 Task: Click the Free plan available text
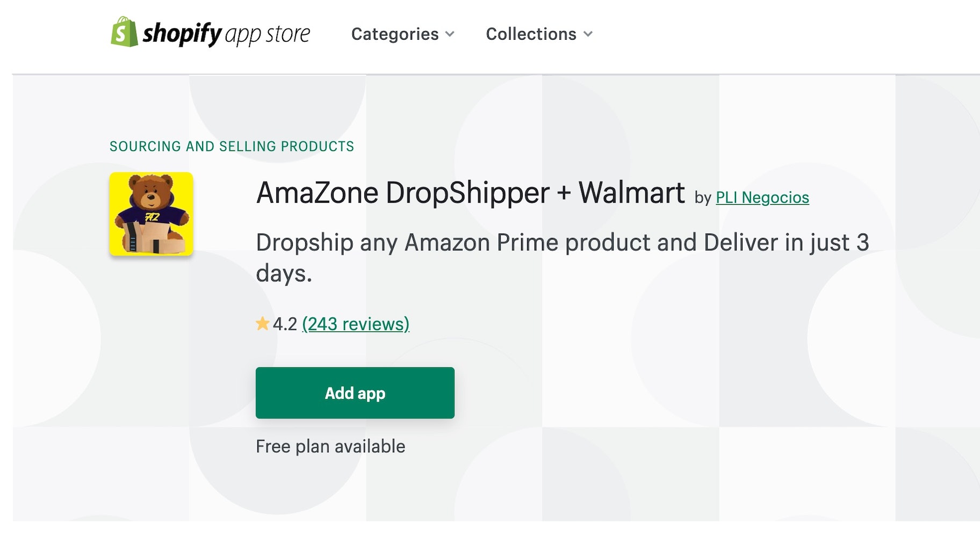pos(330,446)
